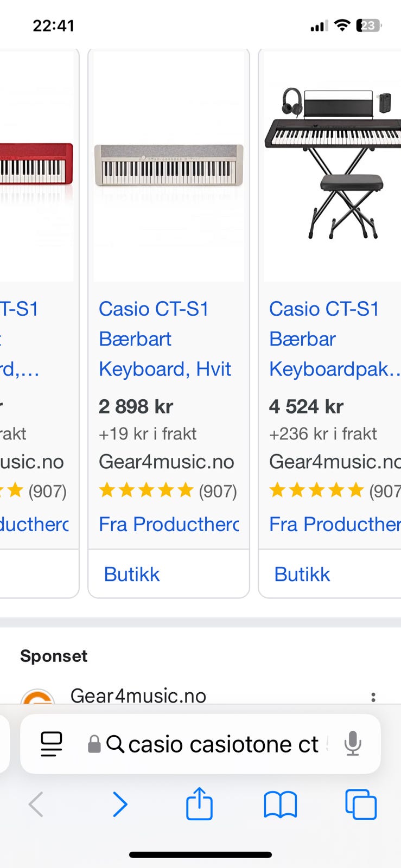Open the page reader menu icon
This screenshot has width=401, height=868.
coord(52,744)
